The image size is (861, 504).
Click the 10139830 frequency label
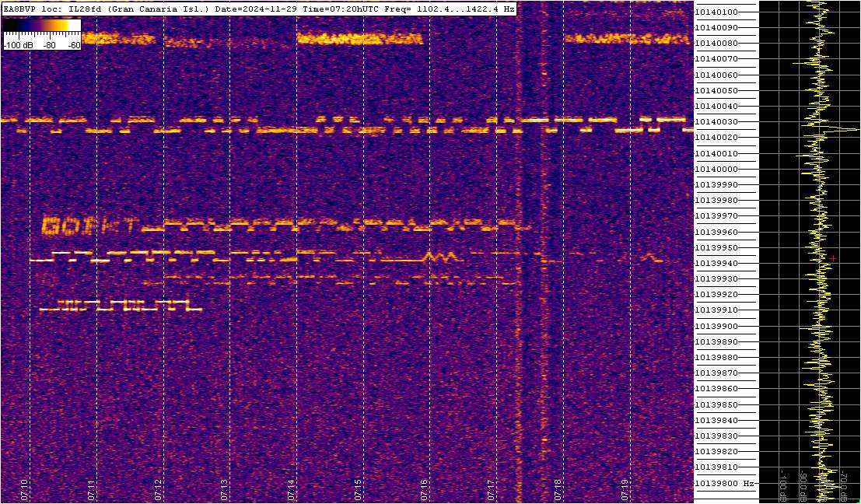716,436
